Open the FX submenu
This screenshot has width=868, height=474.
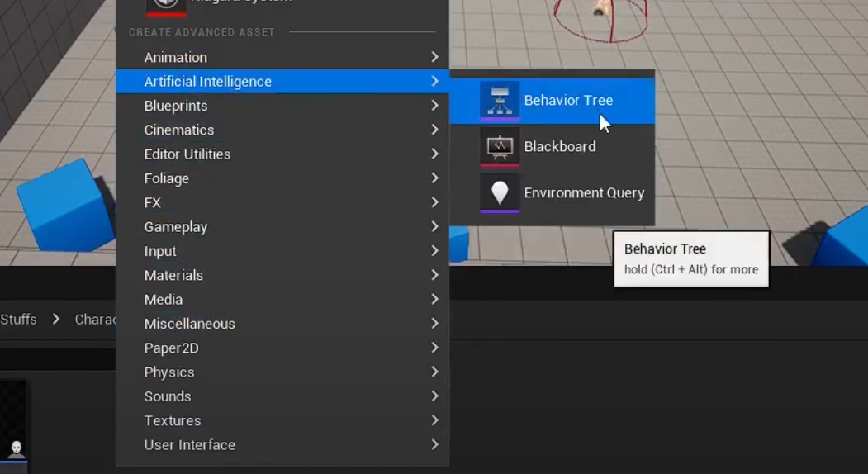pos(282,202)
